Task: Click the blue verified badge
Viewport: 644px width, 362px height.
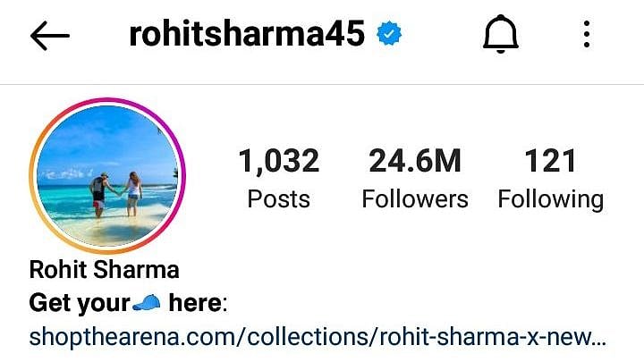Action: tap(389, 34)
